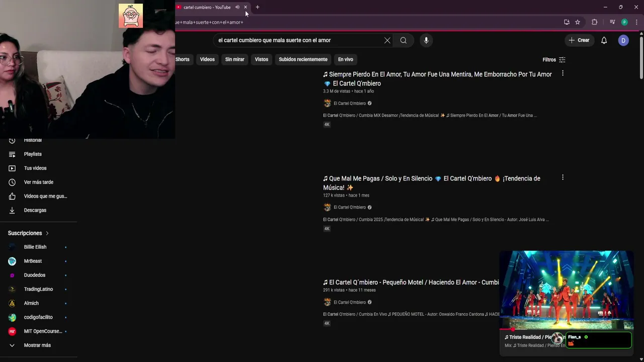
Task: Select the Videos filter chip
Action: pos(207,59)
